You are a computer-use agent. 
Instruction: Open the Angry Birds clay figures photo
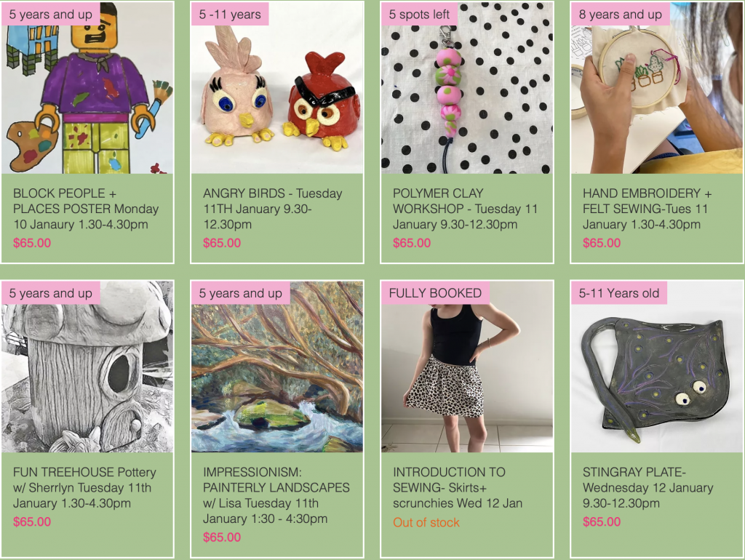point(277,88)
